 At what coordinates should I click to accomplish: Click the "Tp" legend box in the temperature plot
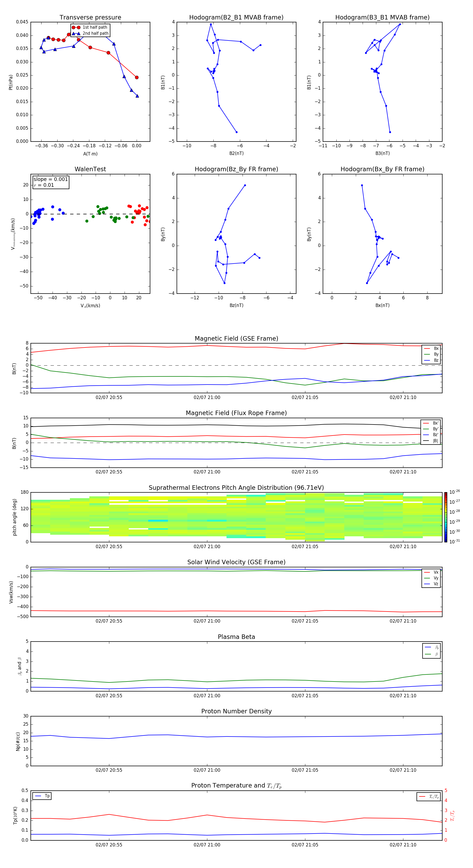(x=42, y=796)
